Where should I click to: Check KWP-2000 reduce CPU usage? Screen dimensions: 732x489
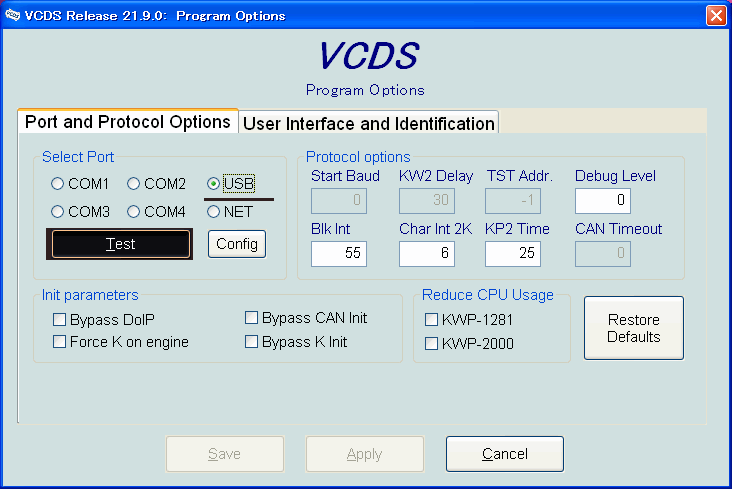(x=431, y=344)
